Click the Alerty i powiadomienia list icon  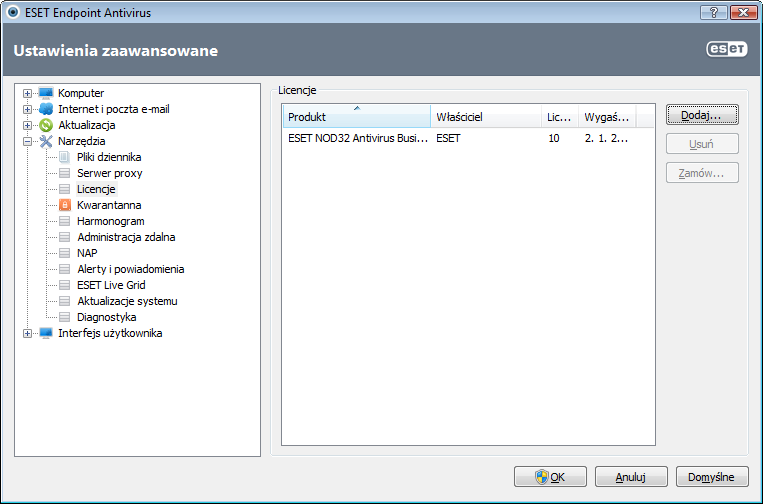pos(64,269)
